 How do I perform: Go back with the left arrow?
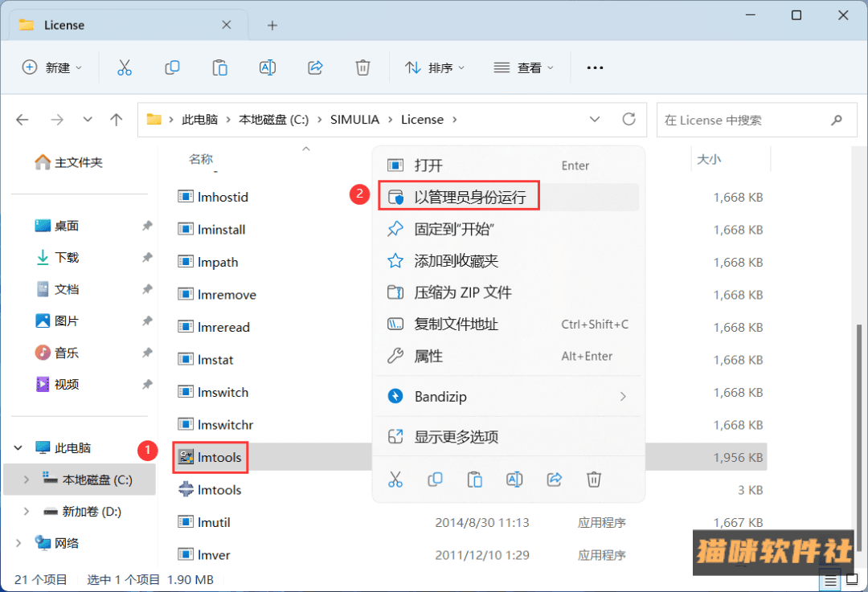(23, 120)
